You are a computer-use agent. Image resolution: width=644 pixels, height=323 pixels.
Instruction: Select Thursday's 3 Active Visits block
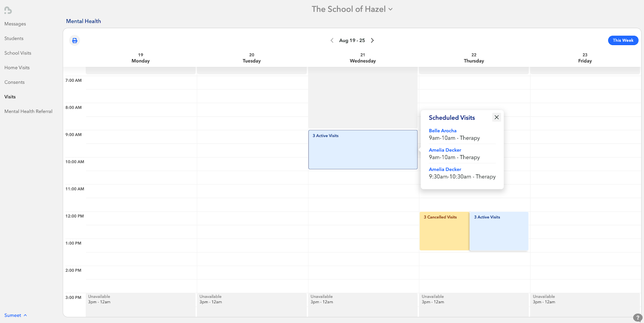[x=499, y=231]
